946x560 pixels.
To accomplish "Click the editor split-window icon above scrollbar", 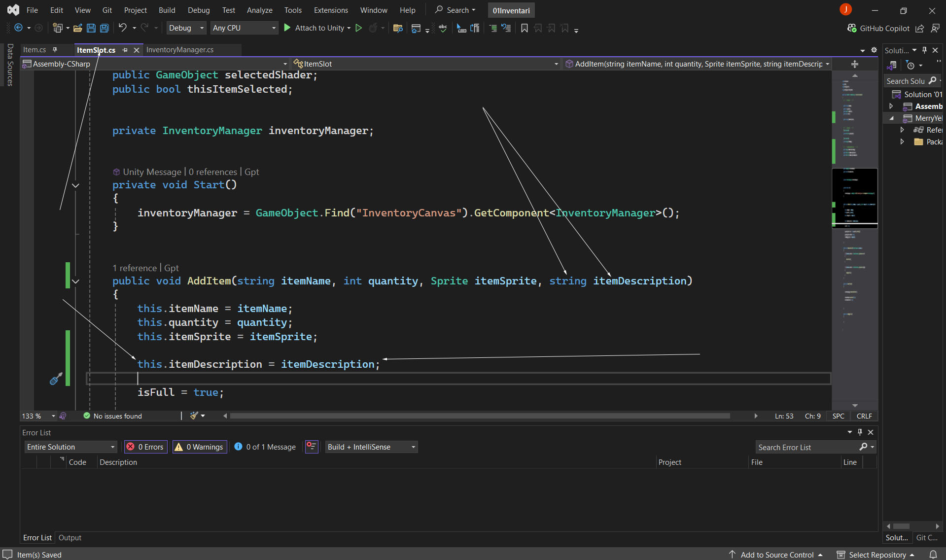I will (x=855, y=64).
